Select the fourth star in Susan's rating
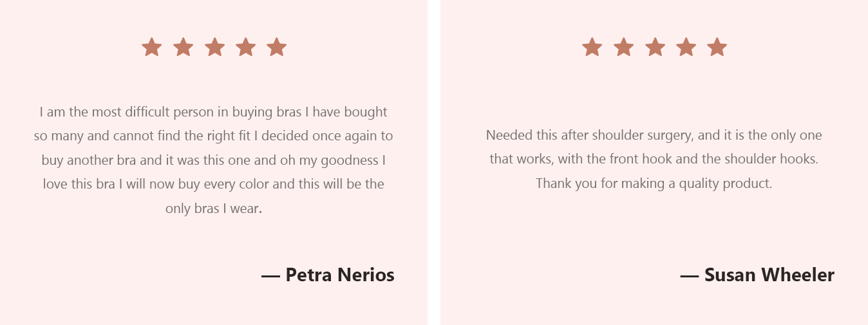The height and width of the screenshot is (325, 868). point(686,47)
